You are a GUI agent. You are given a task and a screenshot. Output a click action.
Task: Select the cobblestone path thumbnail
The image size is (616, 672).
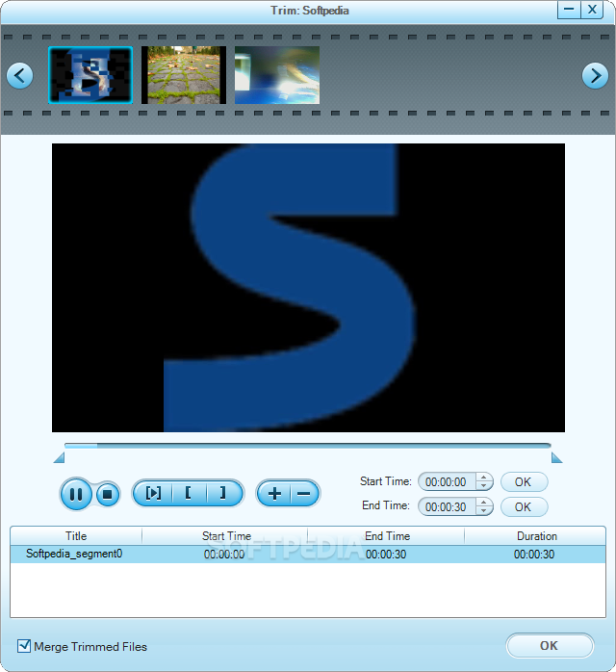(x=184, y=75)
